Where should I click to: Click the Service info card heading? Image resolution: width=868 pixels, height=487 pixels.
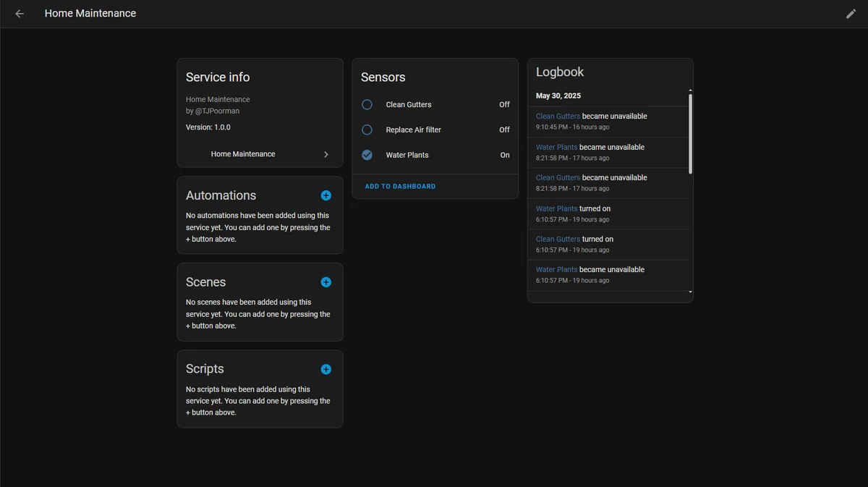[x=218, y=77]
